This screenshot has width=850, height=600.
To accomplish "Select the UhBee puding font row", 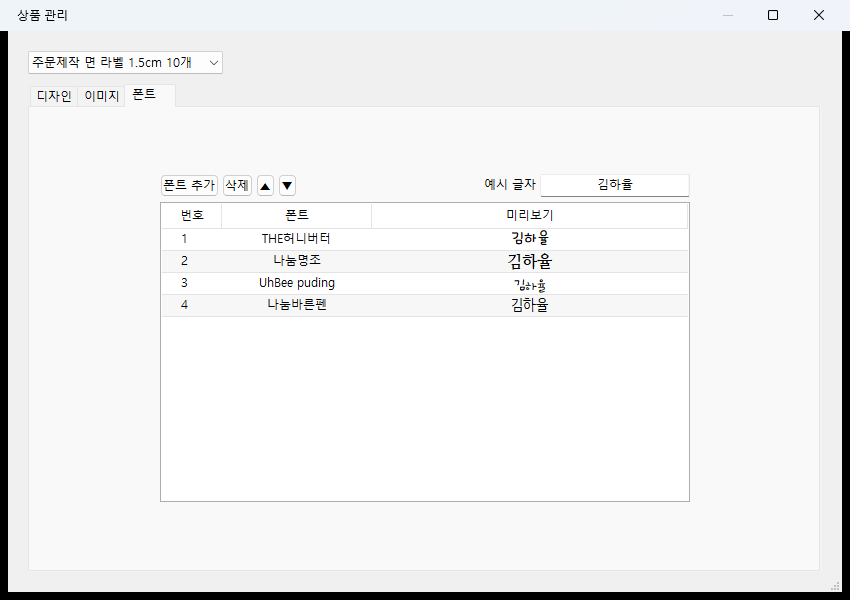I will coord(425,283).
